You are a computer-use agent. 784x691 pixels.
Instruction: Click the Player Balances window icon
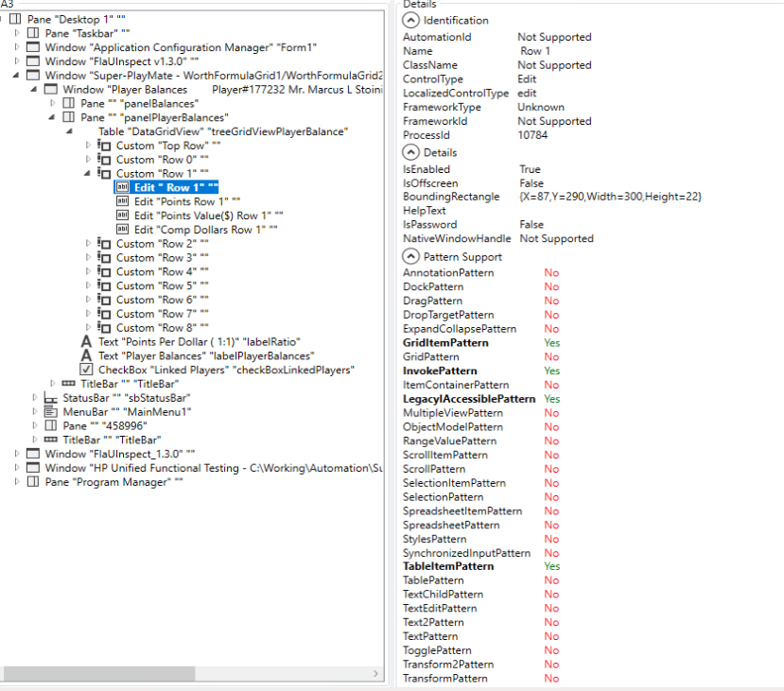pyautogui.click(x=51, y=89)
